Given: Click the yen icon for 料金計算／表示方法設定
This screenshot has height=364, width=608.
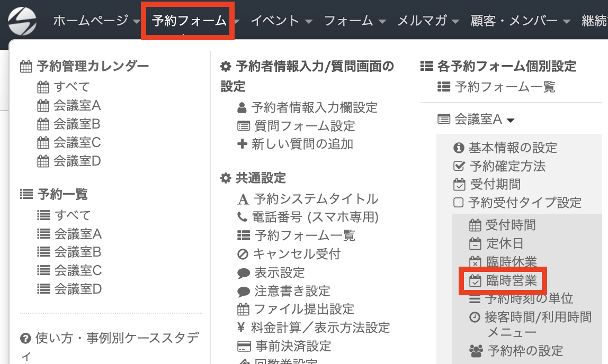Looking at the screenshot, I should click(x=241, y=327).
